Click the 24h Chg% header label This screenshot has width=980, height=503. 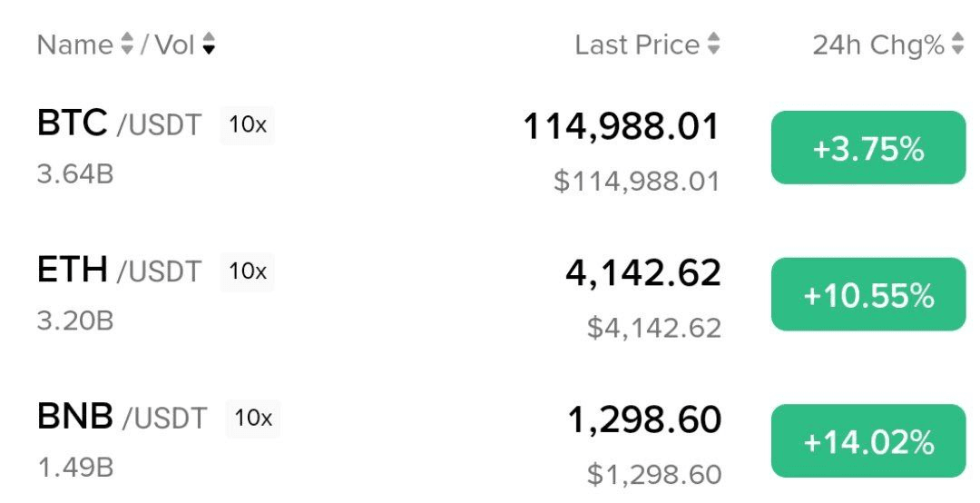click(x=877, y=44)
